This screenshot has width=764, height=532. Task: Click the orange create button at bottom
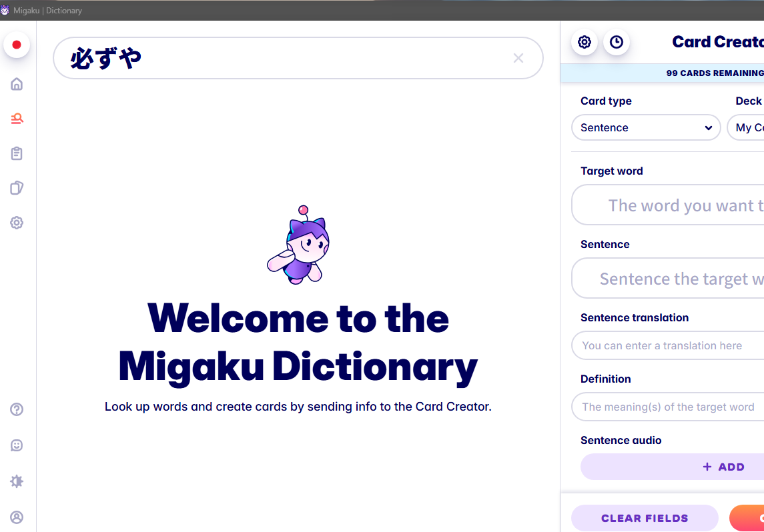(x=747, y=518)
